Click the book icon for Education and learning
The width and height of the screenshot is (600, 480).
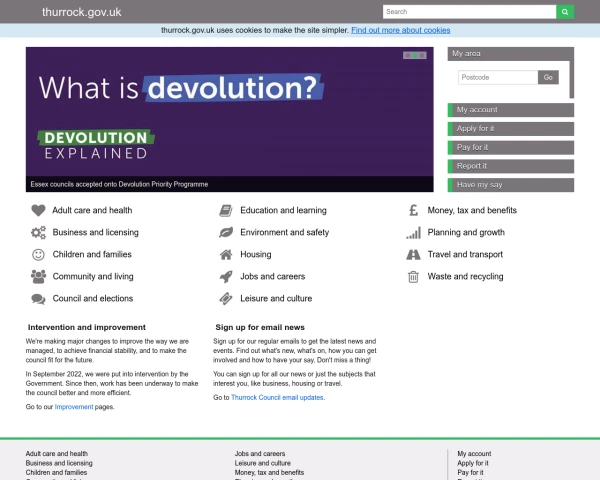click(226, 210)
